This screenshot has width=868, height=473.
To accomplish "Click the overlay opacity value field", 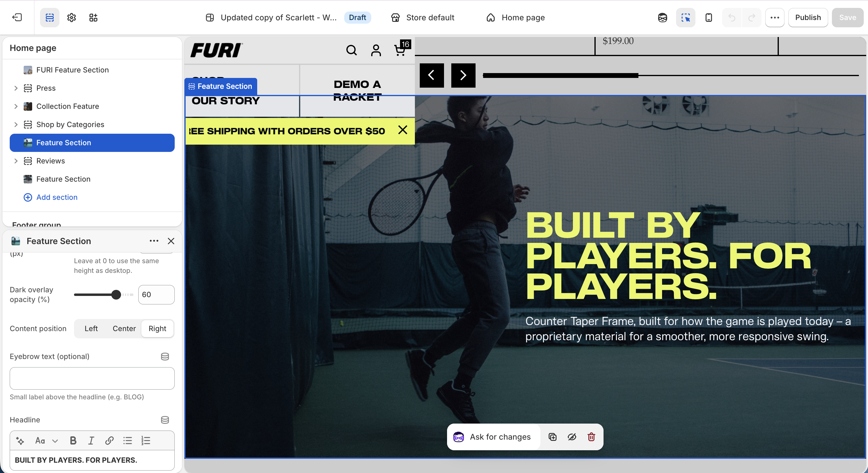I will 156,295.
